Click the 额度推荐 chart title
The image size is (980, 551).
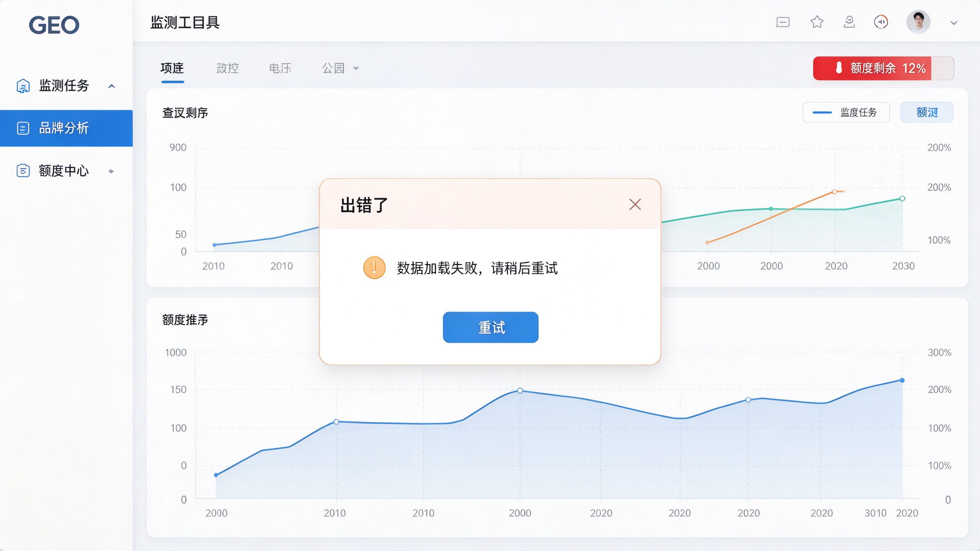185,320
